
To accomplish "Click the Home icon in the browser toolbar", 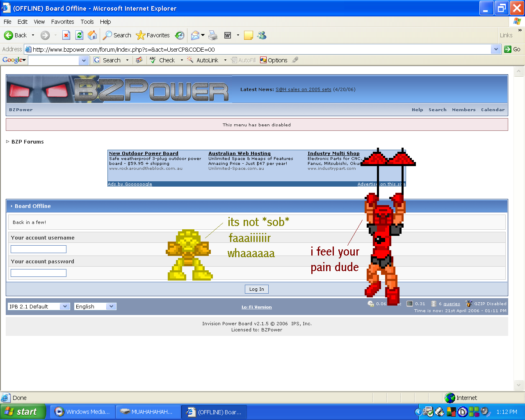I will [92, 35].
